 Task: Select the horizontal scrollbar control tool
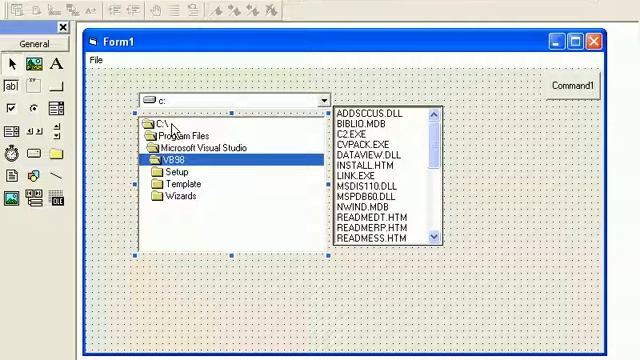point(34,131)
